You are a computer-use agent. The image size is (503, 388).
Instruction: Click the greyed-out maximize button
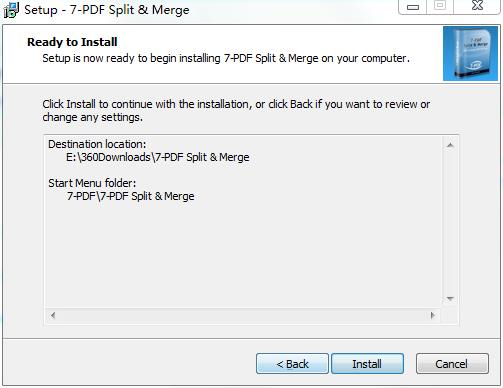pos(440,6)
